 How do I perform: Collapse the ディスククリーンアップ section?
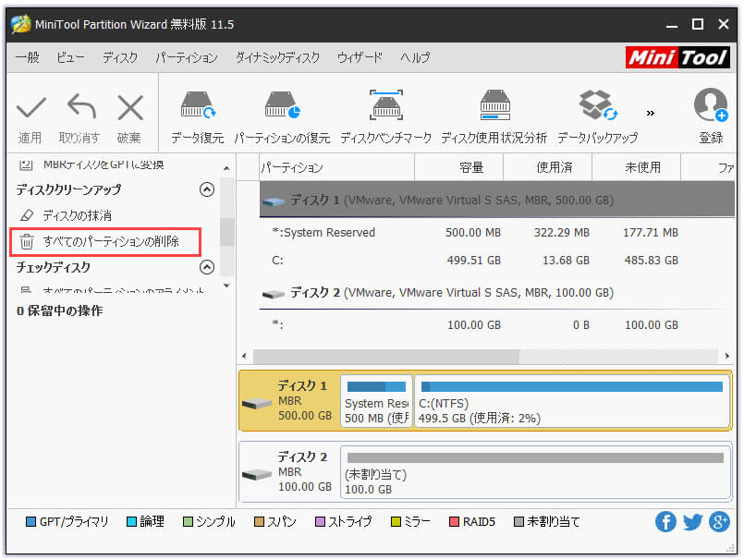click(207, 189)
